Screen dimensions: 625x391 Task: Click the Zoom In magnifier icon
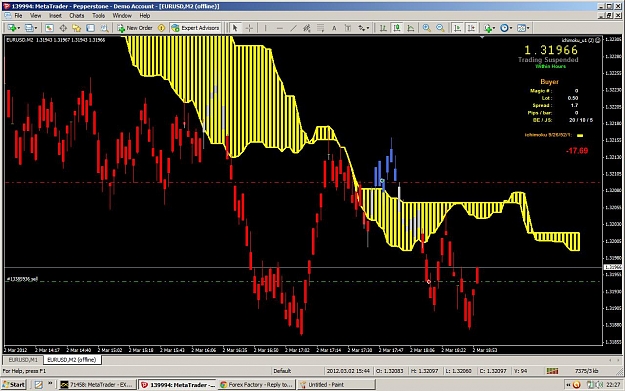point(426,28)
